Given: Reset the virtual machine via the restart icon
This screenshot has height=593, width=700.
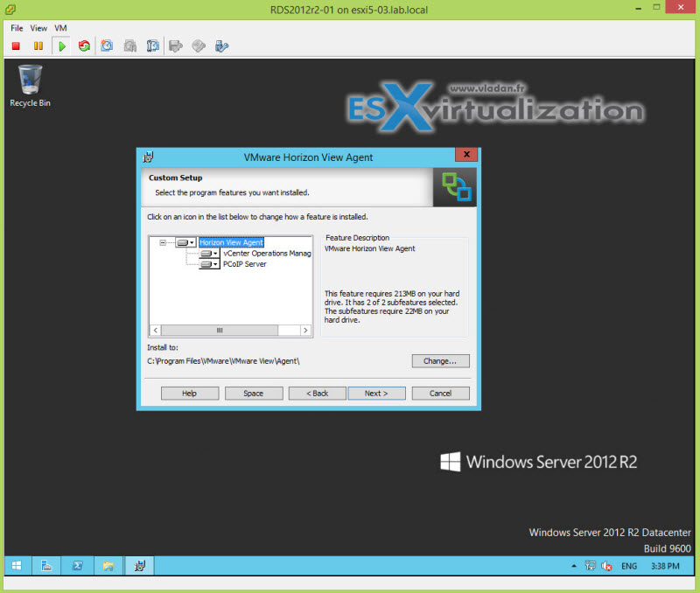Looking at the screenshot, I should coord(84,46).
